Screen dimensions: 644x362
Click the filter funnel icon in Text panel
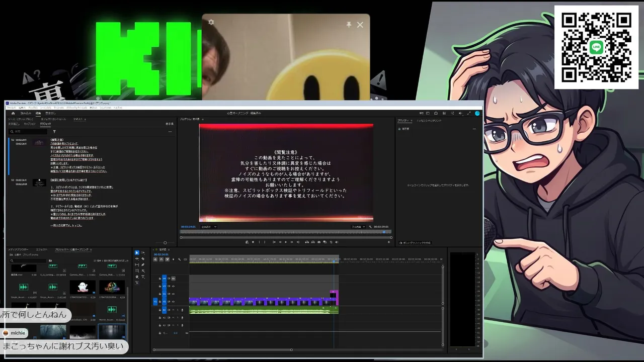[54, 132]
